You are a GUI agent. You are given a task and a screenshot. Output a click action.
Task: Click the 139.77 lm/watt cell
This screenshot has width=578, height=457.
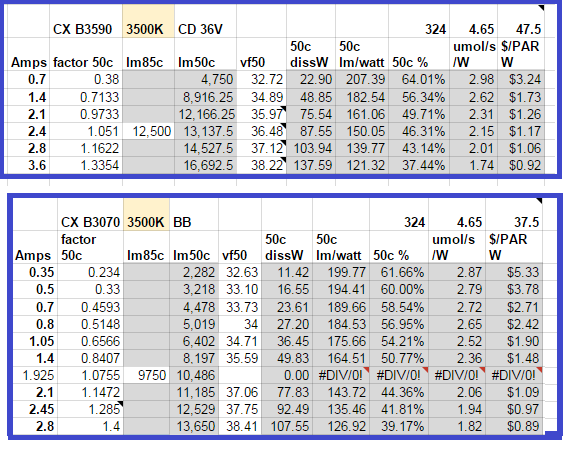pos(362,148)
